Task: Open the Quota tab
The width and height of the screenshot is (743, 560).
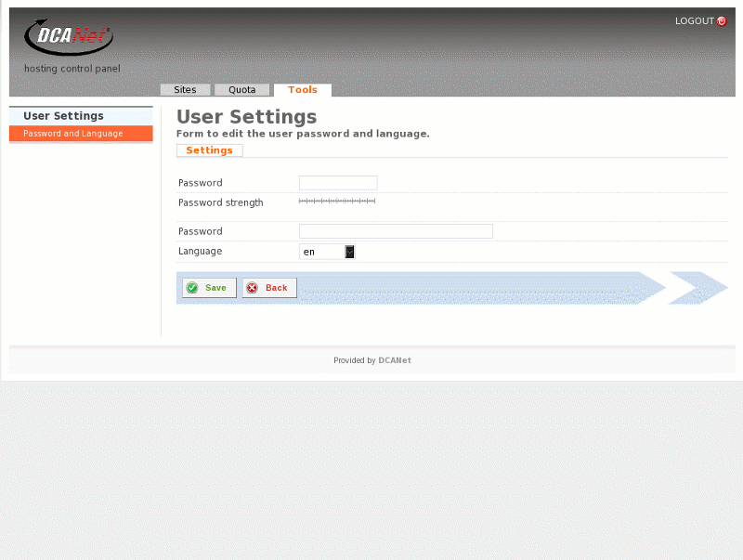Action: [x=242, y=90]
